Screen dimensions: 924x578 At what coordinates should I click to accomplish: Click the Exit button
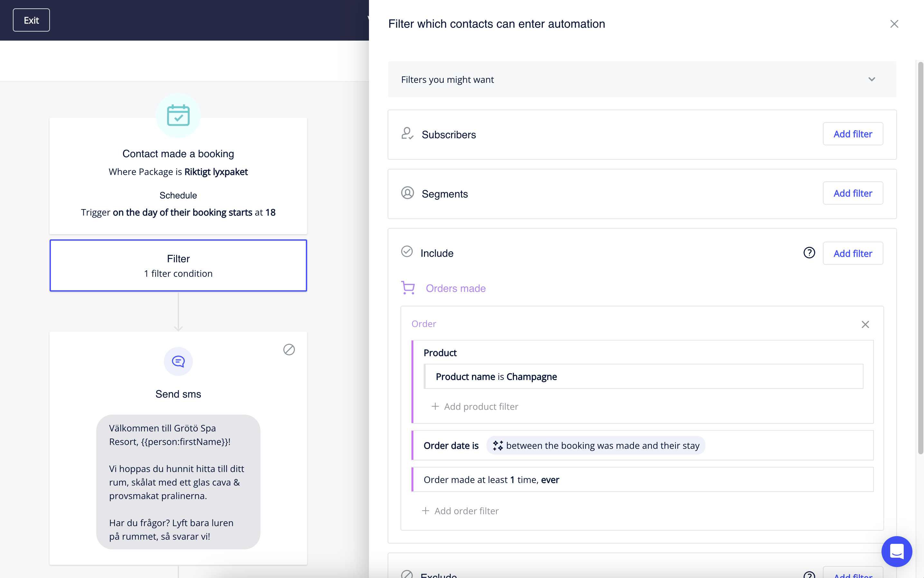tap(31, 20)
